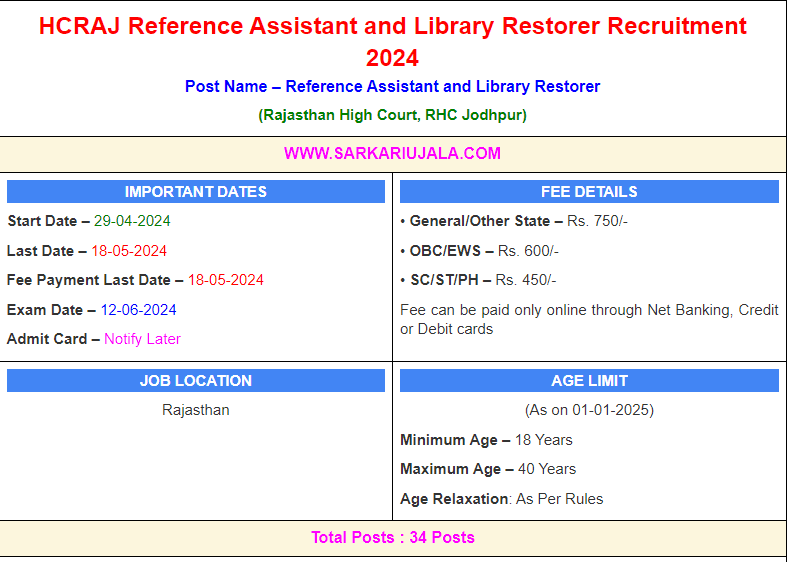Click the Start Date 29-04-2024 value
This screenshot has height=562, width=790.
(132, 221)
